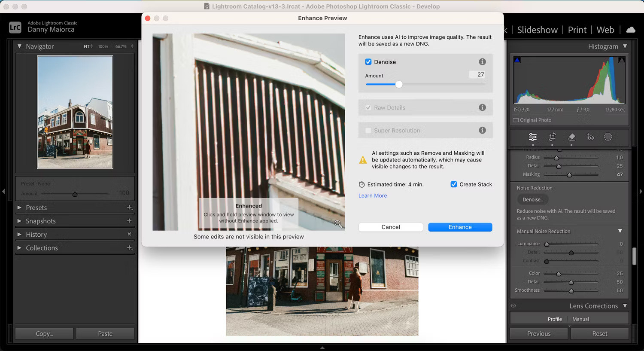Image resolution: width=644 pixels, height=351 pixels.
Task: Activate the Red Eye correction tool
Action: click(x=590, y=137)
